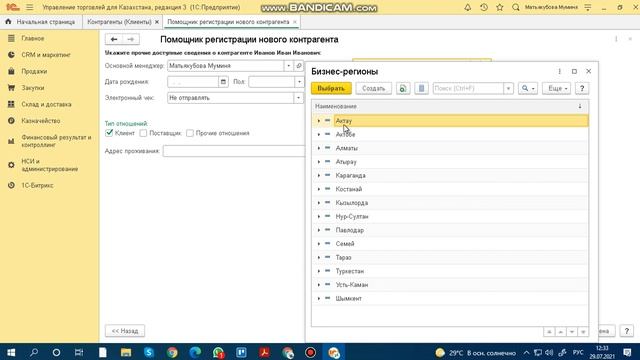Select the Павлодар row
Viewport: 640px width, 360px height.
pyautogui.click(x=450, y=230)
